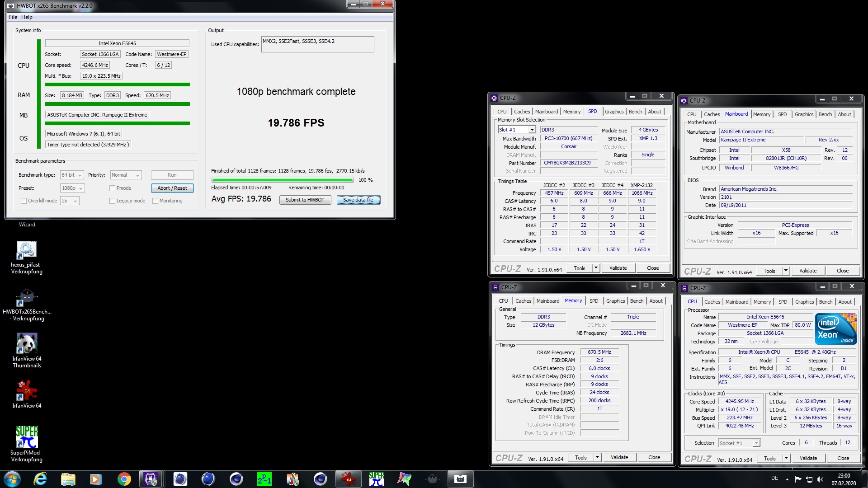Click the Submit to HWBOT button
This screenshot has height=488, width=868.
[x=305, y=200]
